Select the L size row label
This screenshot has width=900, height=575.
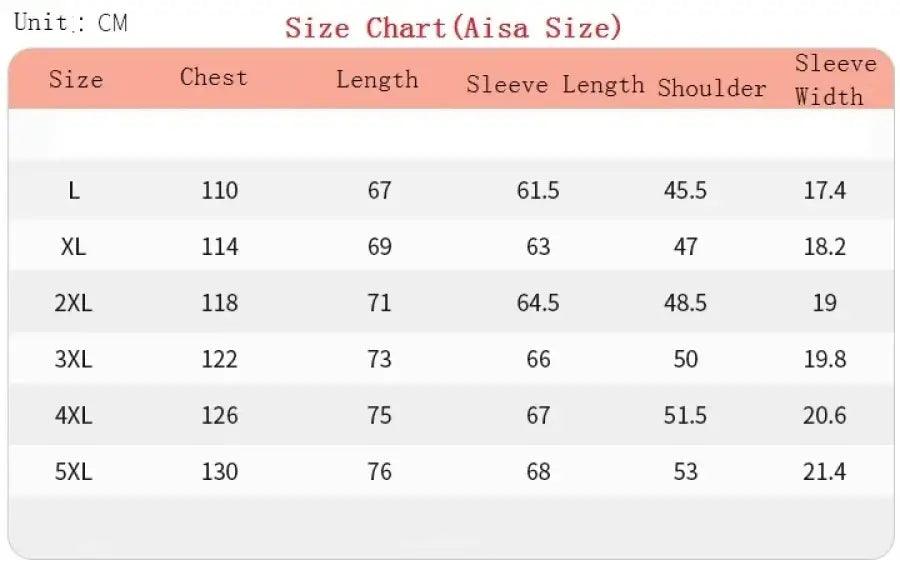pyautogui.click(x=74, y=190)
